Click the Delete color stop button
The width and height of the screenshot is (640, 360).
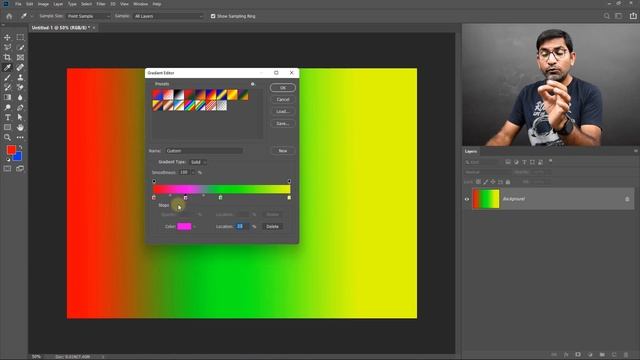coord(272,227)
